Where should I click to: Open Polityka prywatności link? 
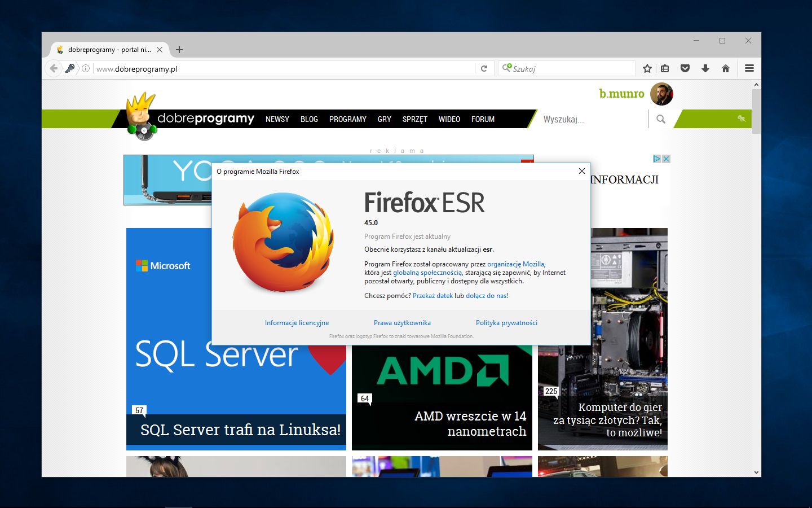tap(506, 323)
